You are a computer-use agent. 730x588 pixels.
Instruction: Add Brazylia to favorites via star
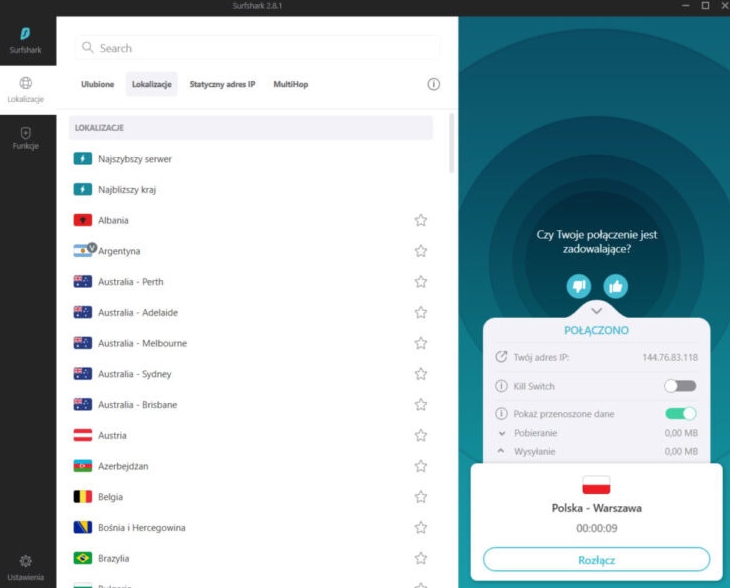[x=421, y=558]
